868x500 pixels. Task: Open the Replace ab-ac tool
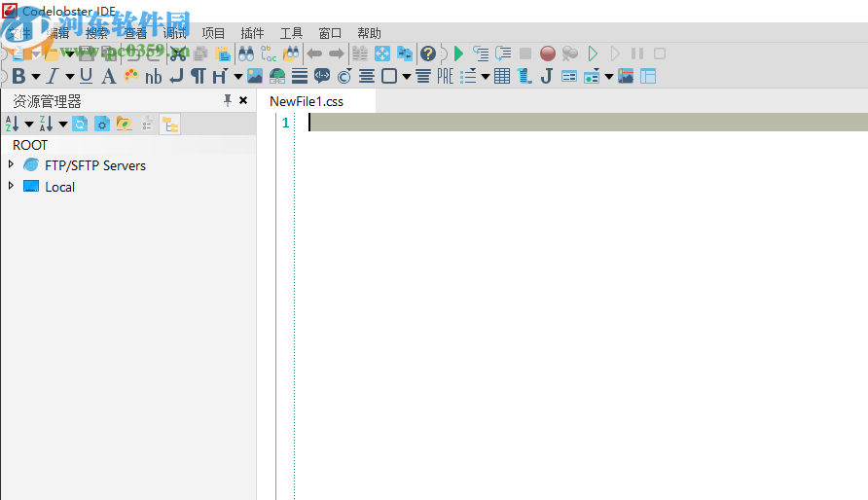tap(269, 54)
